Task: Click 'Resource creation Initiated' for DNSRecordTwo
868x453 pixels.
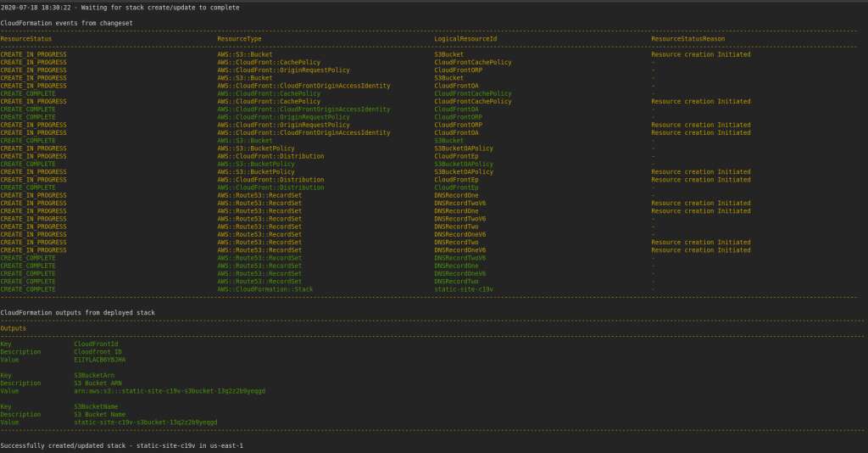Action: tap(701, 242)
